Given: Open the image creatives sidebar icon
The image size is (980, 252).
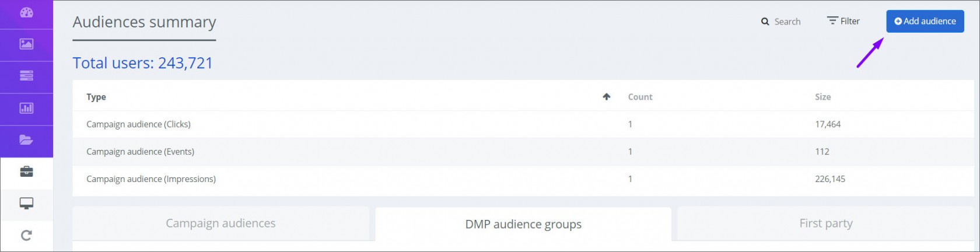Looking at the screenshot, I should point(26,44).
